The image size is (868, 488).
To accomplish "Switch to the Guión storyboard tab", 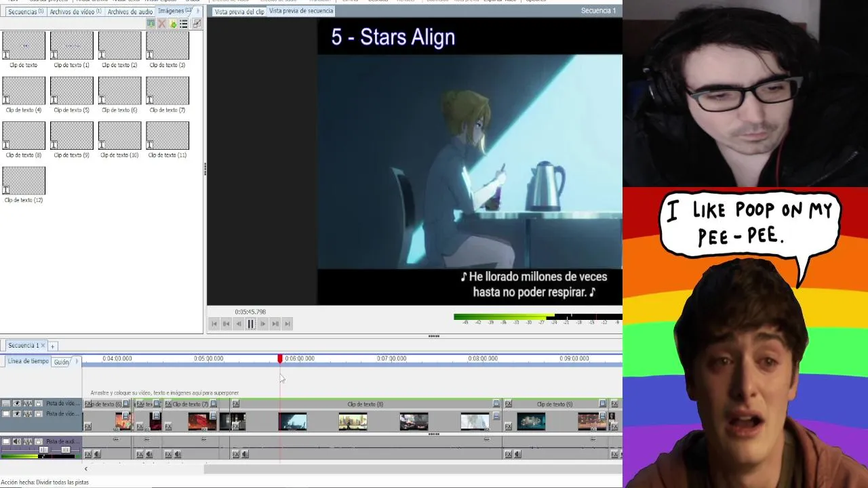I will [x=62, y=362].
